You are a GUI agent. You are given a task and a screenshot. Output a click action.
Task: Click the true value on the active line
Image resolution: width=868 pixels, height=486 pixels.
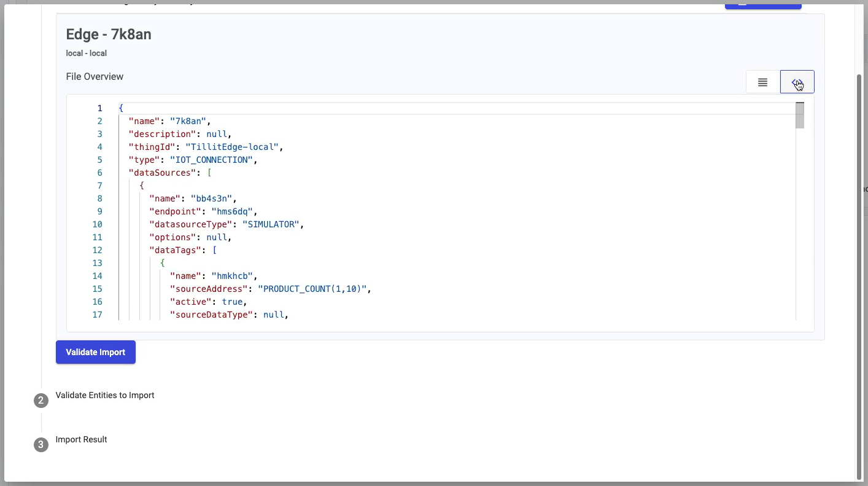[x=233, y=302]
